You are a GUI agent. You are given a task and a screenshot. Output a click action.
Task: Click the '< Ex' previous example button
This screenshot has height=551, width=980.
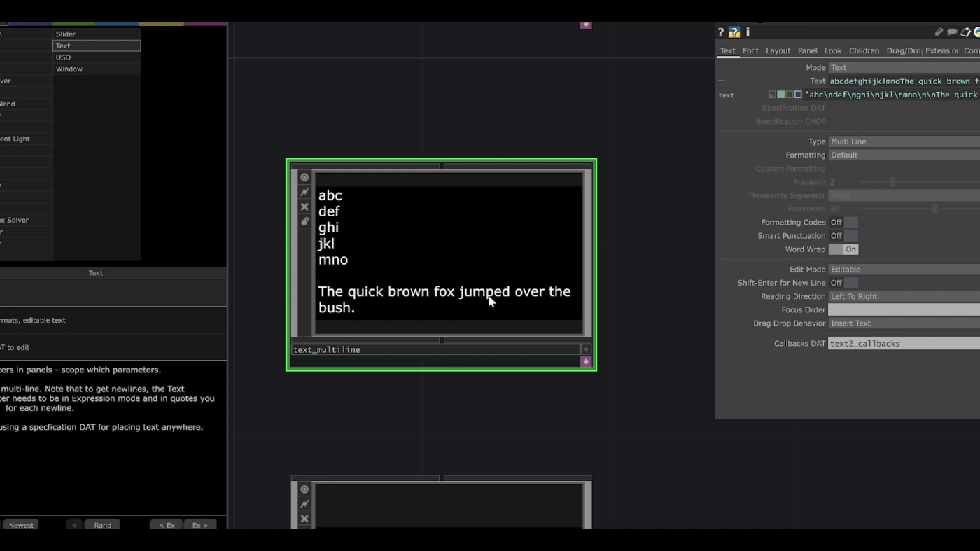(167, 525)
